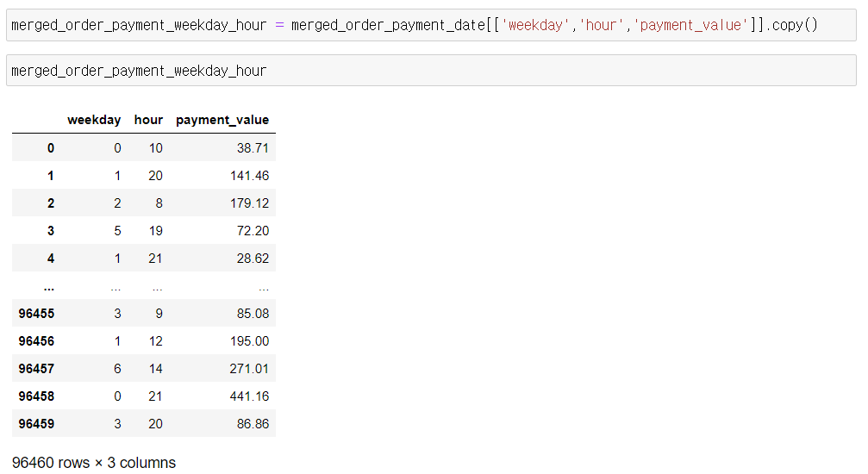
Task: Click hour value 14 in row 96457
Action: (x=155, y=369)
